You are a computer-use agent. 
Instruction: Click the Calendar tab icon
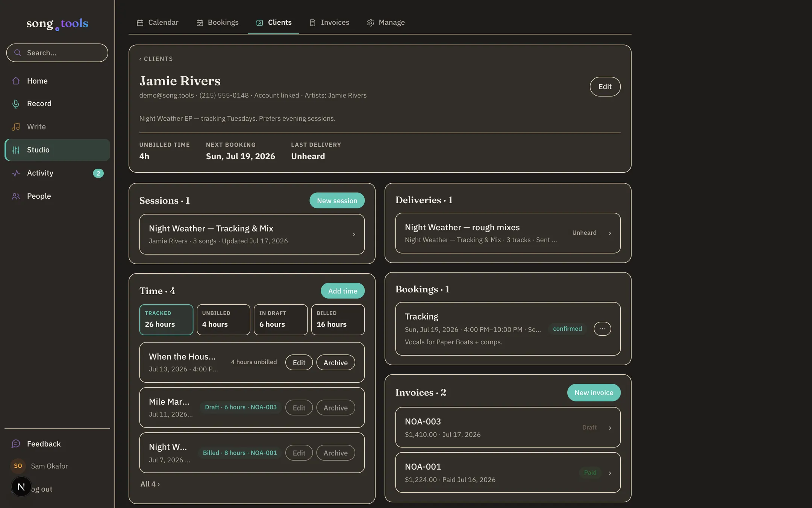pos(140,23)
